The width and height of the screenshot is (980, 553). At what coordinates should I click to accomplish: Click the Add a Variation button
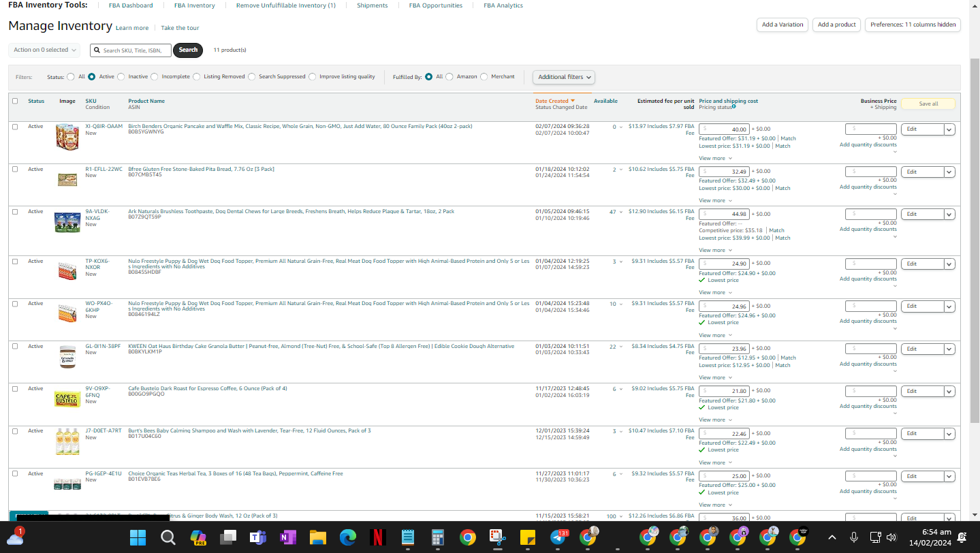pos(783,25)
